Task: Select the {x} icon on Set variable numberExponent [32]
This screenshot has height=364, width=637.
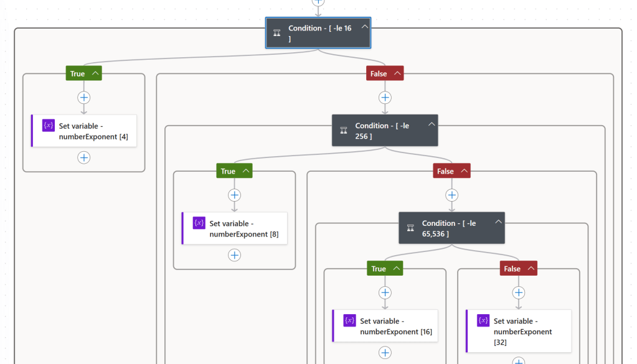Action: 483,320
